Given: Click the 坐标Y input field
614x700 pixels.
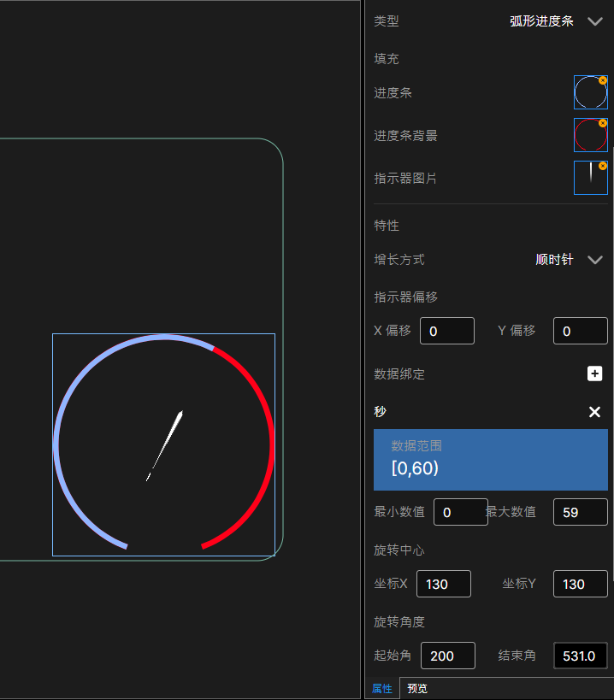Looking at the screenshot, I should pyautogui.click(x=580, y=584).
